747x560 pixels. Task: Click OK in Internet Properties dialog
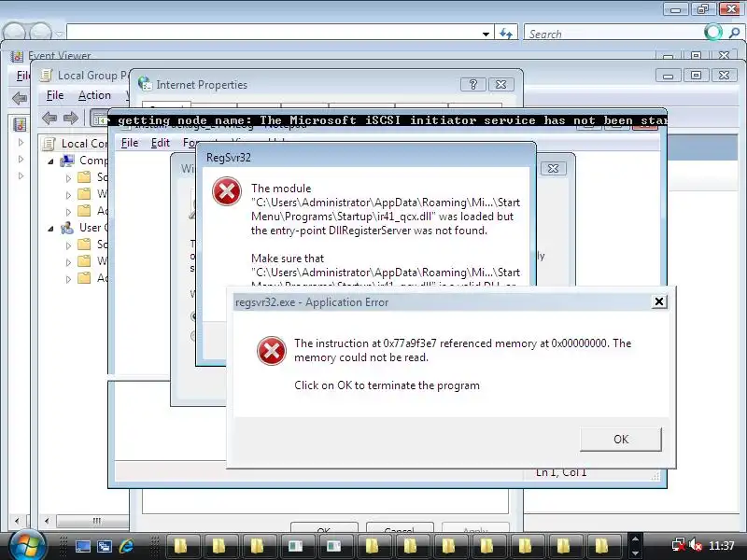[324, 528]
